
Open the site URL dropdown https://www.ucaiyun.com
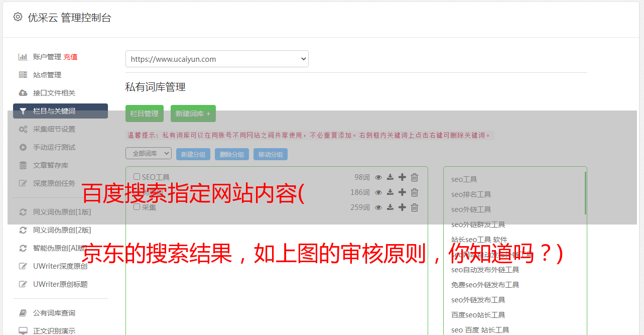217,59
